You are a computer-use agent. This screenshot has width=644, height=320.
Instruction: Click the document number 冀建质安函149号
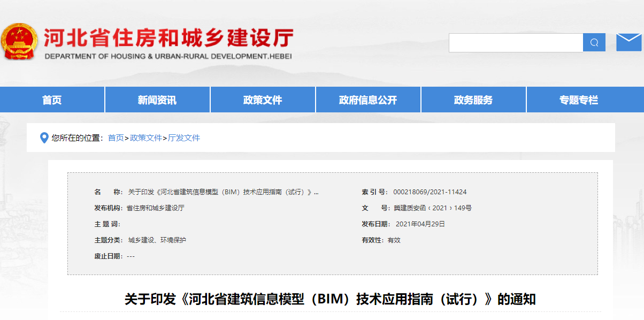coord(433,208)
